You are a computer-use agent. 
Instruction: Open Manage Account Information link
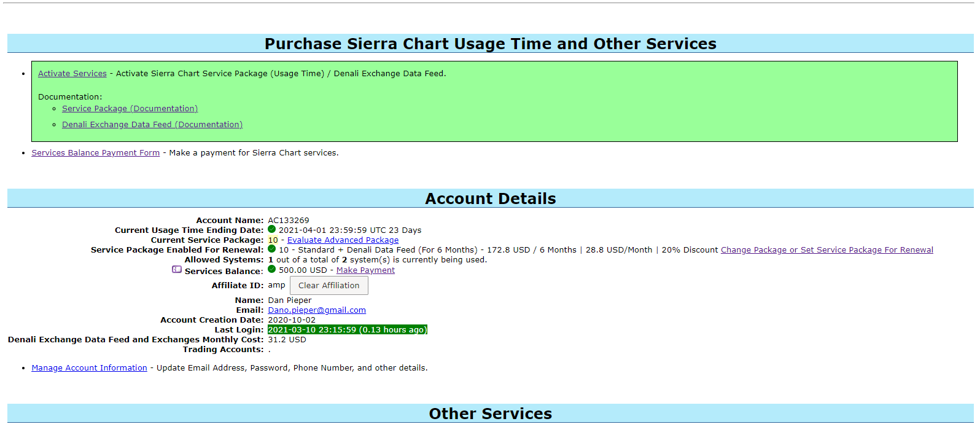90,367
